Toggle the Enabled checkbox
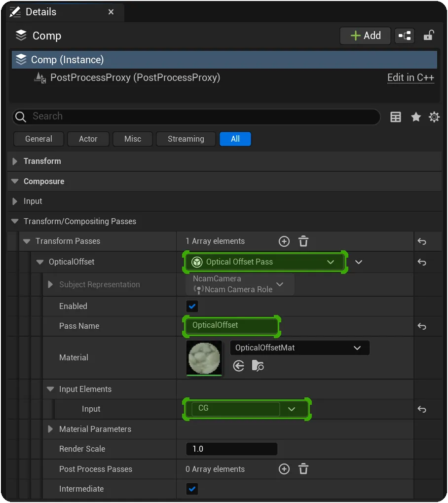This screenshot has height=503, width=448. click(x=192, y=307)
